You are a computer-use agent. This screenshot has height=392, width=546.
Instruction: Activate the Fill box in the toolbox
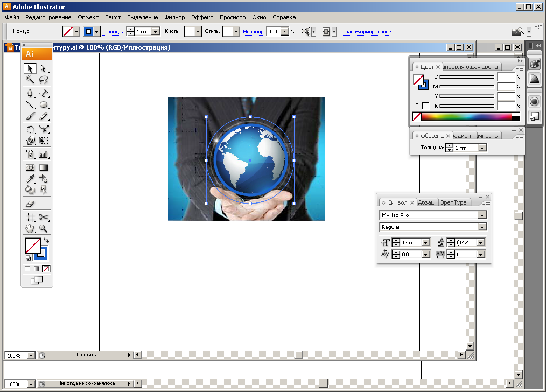pos(33,246)
